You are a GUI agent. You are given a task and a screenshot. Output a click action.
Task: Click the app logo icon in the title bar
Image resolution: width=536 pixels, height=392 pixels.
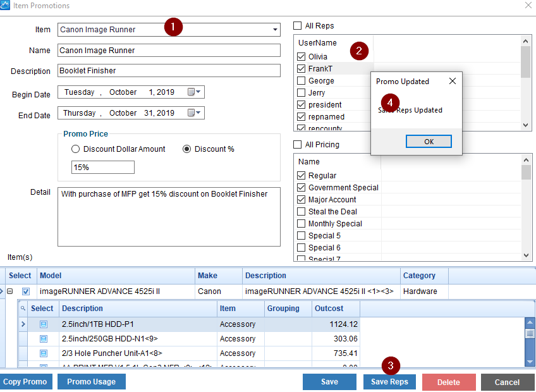tap(5, 5)
